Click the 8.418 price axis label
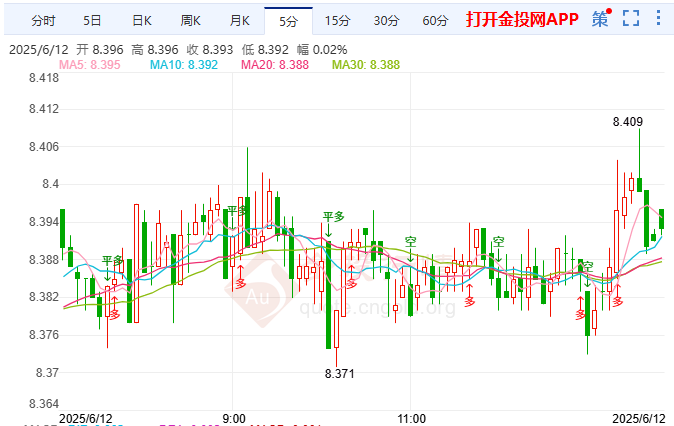The width and height of the screenshot is (674, 426). [x=44, y=78]
